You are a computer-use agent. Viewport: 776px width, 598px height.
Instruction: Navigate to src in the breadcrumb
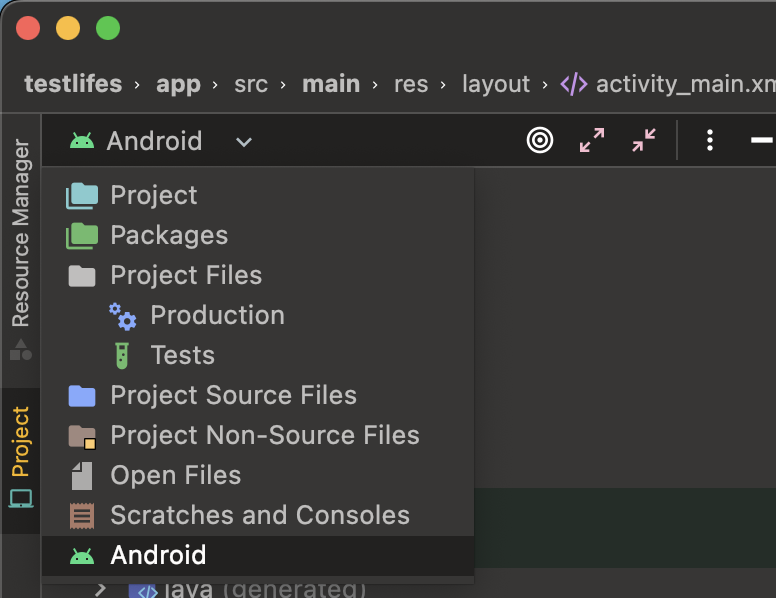coord(251,85)
